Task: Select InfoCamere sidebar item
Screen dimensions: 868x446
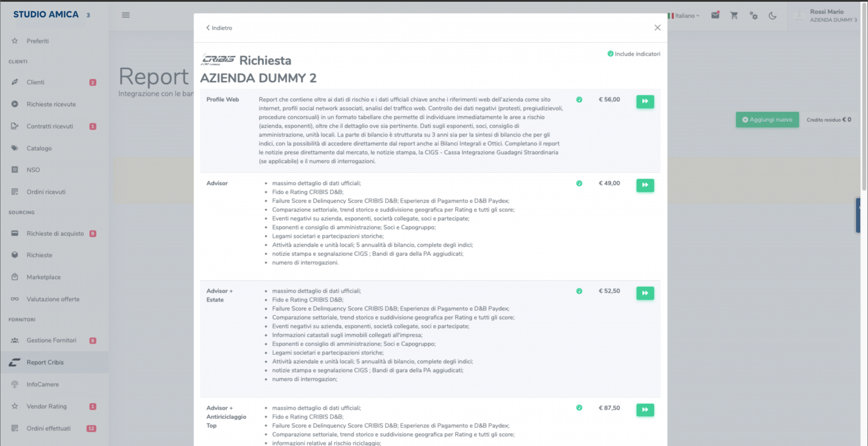Action: click(54, 385)
